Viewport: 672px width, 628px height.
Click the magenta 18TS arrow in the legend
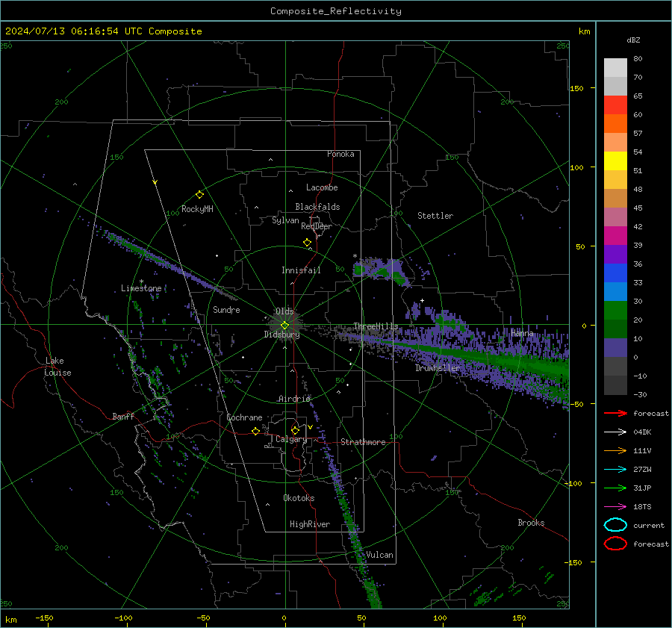(x=615, y=507)
